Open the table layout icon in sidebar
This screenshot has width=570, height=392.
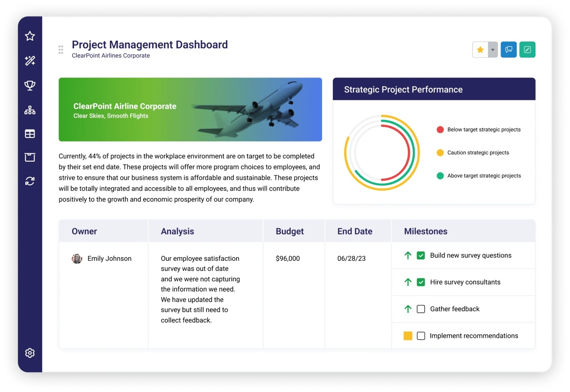[x=30, y=134]
